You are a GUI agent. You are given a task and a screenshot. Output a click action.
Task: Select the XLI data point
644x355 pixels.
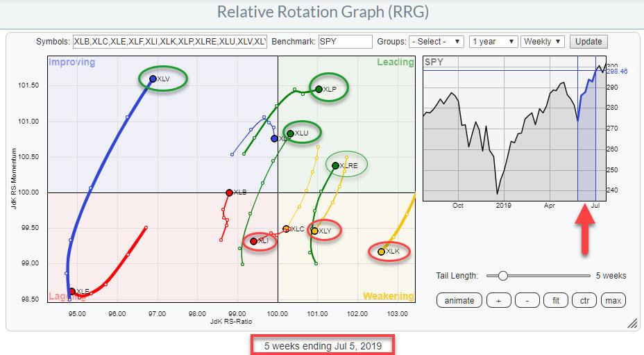(x=253, y=242)
